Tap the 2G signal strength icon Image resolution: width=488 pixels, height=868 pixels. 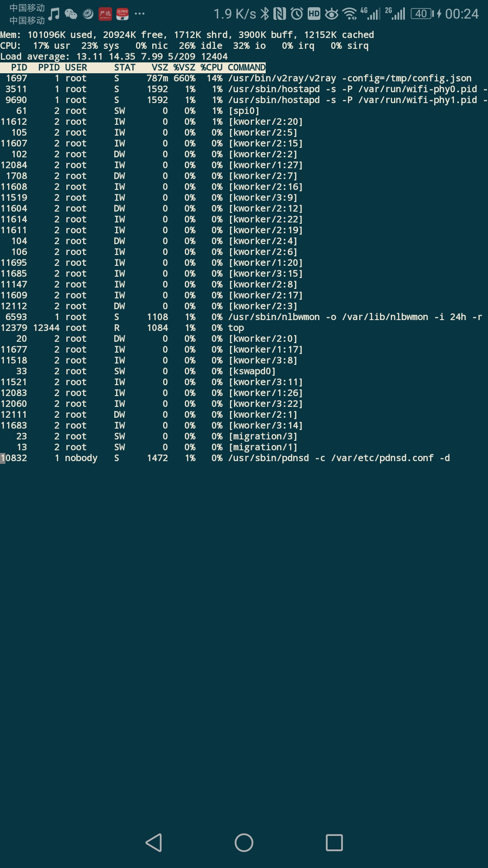click(x=395, y=14)
